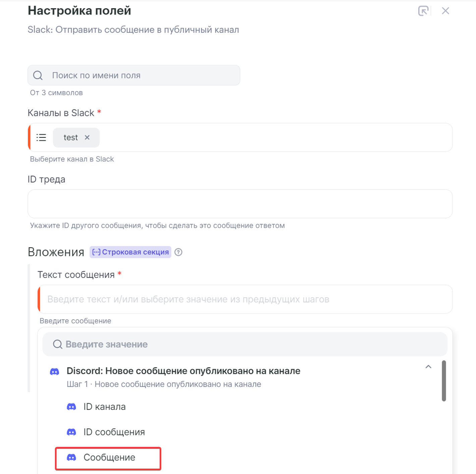Remove the test channel tag
Image resolution: width=476 pixels, height=474 pixels.
87,138
